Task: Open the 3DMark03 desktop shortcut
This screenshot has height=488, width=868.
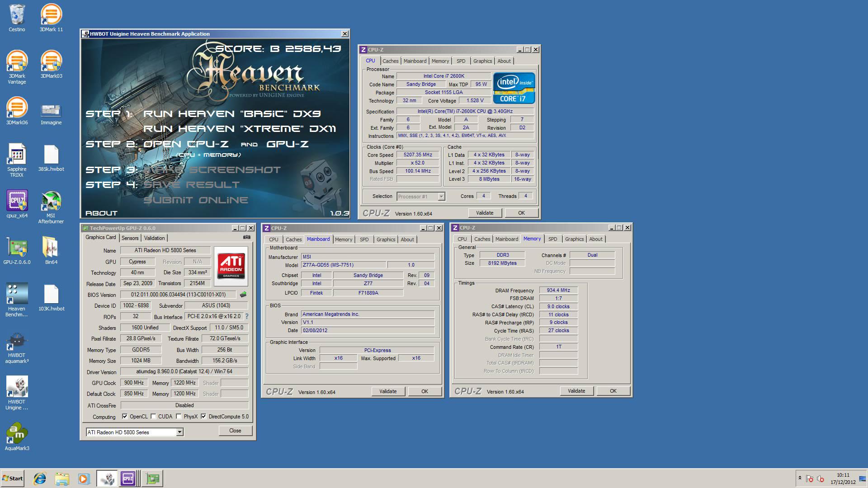Action: (51, 65)
